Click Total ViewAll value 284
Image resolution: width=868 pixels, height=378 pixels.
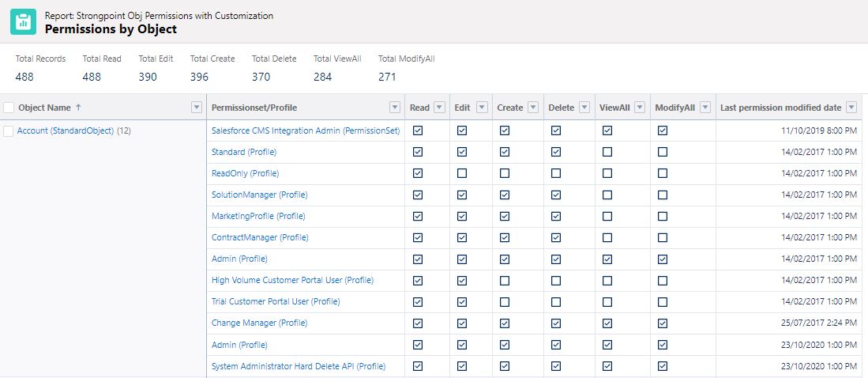pyautogui.click(x=323, y=77)
